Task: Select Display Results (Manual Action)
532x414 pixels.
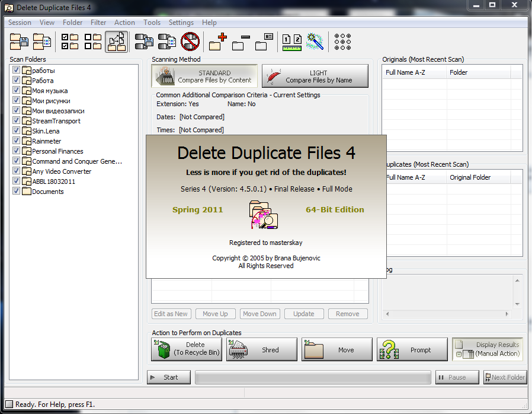Action: pyautogui.click(x=488, y=349)
